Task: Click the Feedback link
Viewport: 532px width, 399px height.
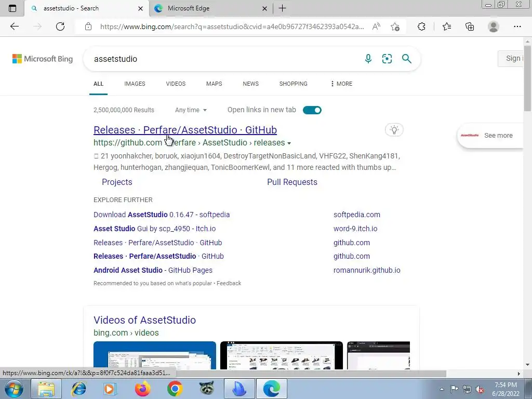Action: (229, 283)
